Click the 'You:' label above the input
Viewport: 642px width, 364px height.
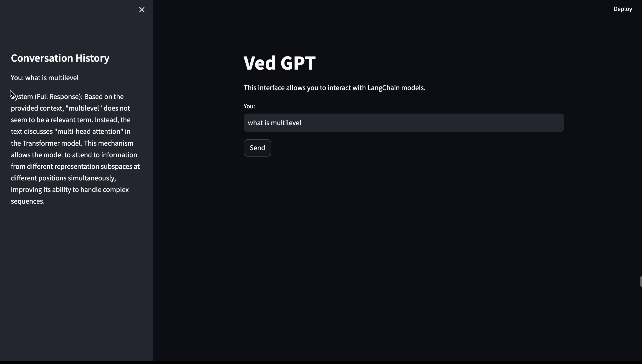click(249, 106)
